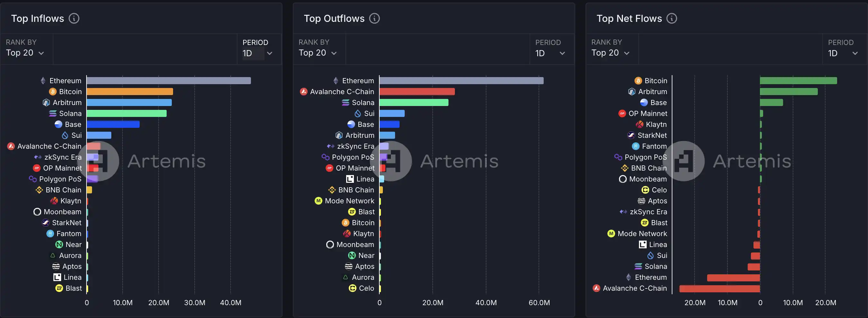This screenshot has height=318, width=868.
Task: Click the info icon beside Top Outflows
Action: (x=374, y=19)
